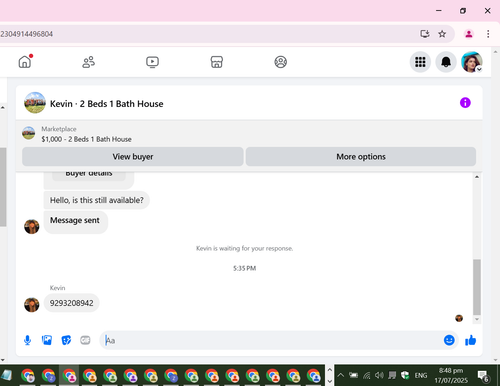
Task: Click Kevin's avatar next to Message sent
Action: click(32, 227)
